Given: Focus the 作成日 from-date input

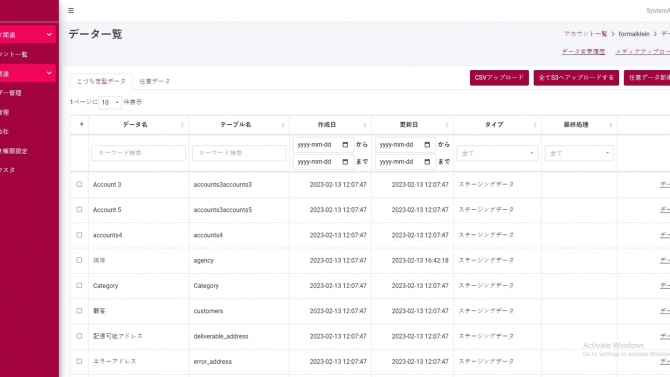Looking at the screenshot, I should (323, 145).
